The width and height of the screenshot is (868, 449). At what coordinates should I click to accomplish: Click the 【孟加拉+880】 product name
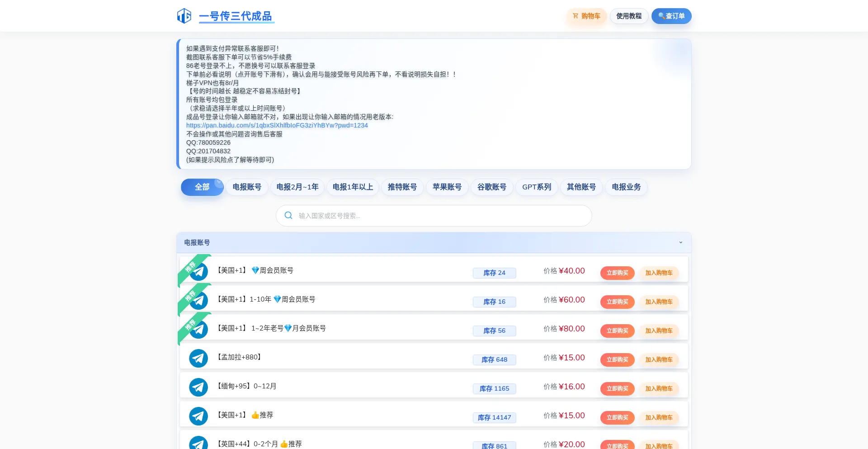(239, 357)
